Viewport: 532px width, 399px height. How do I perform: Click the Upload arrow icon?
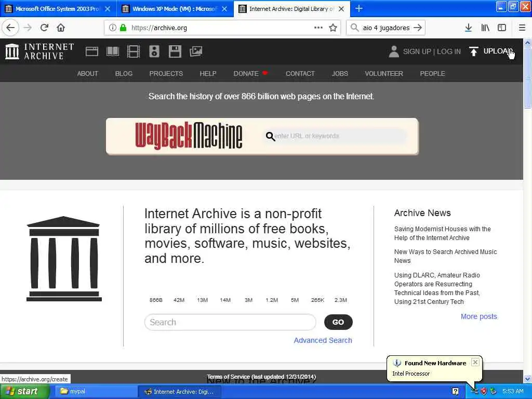click(x=473, y=51)
